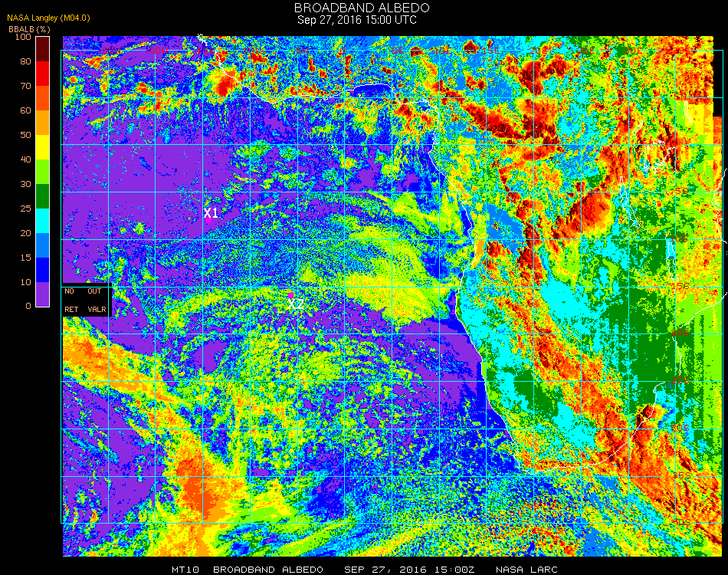The height and width of the screenshot is (575, 728).
Task: Click the X2 marker on the map
Action: click(x=296, y=304)
